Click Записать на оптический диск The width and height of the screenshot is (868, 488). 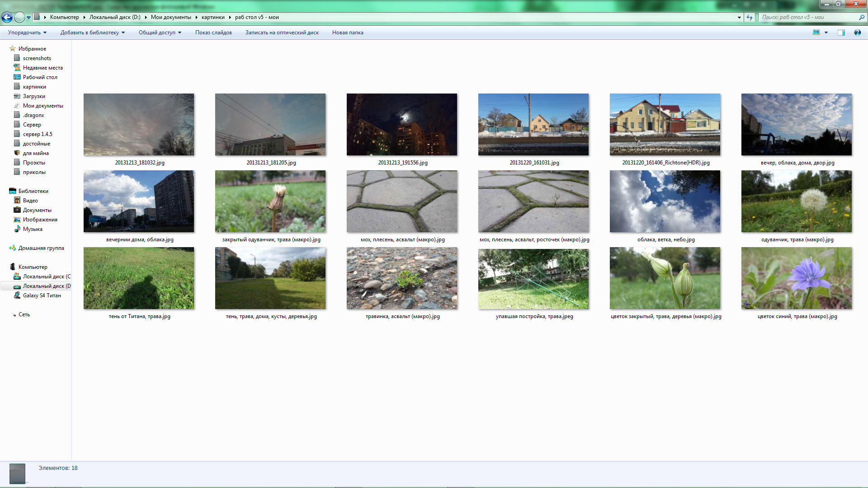click(282, 33)
